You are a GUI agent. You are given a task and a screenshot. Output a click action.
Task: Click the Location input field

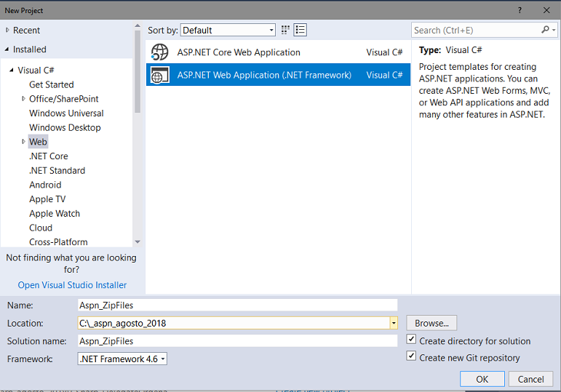pyautogui.click(x=234, y=324)
